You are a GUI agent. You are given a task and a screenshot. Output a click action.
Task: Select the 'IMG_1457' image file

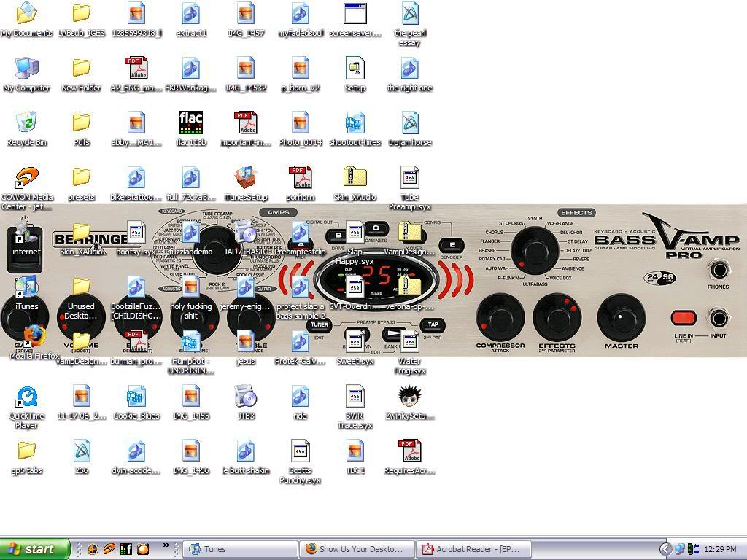coord(246,13)
